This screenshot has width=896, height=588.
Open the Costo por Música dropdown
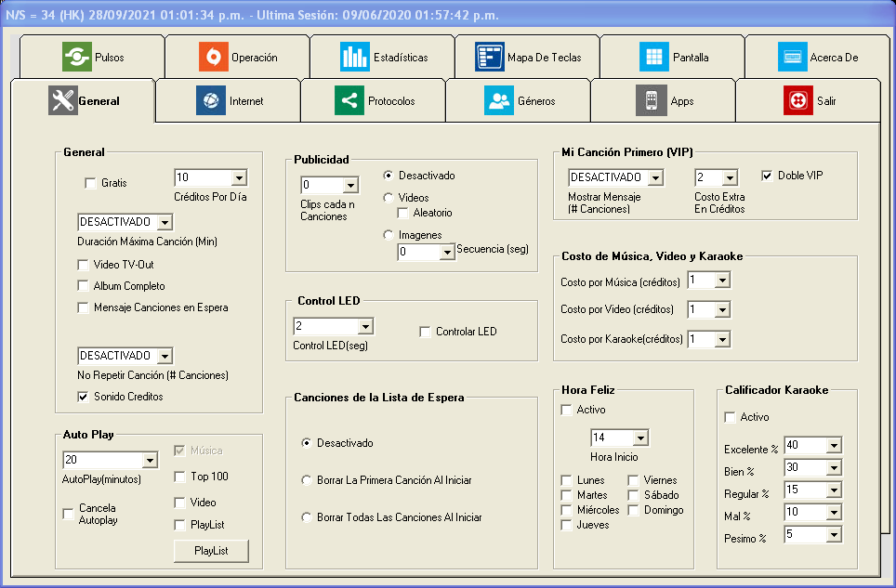pyautogui.click(x=723, y=281)
